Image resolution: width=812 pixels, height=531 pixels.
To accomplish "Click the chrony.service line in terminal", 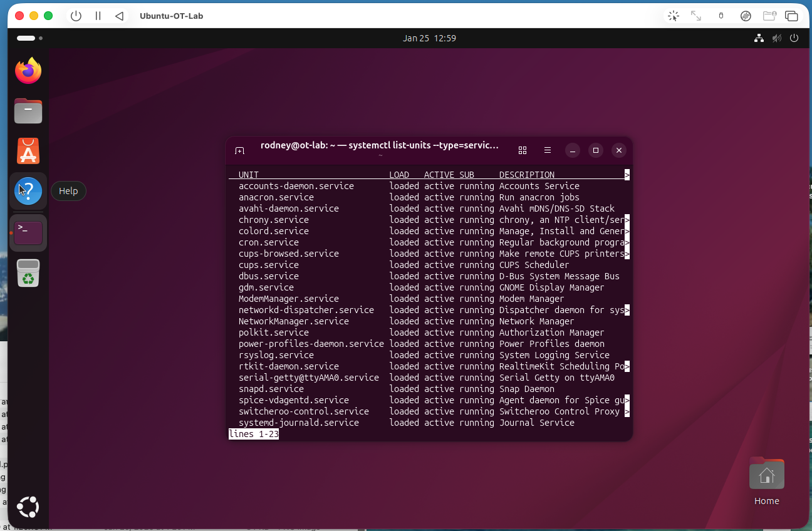I will tap(274, 220).
